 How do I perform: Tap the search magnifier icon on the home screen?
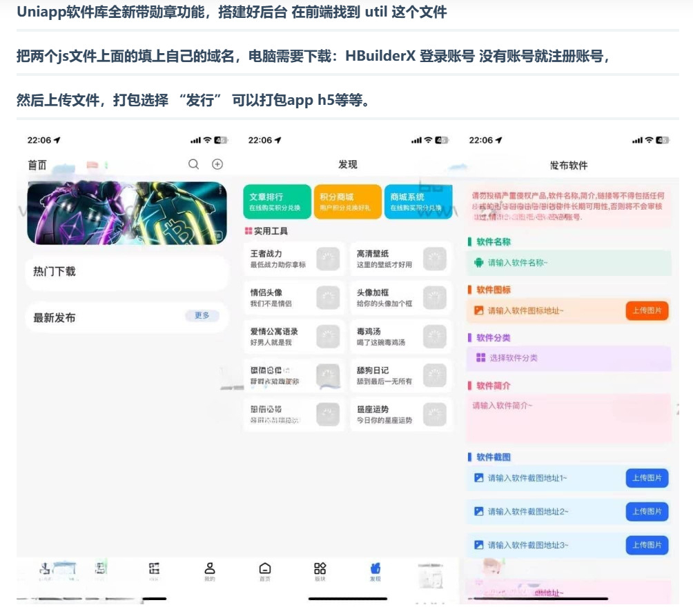pos(193,164)
